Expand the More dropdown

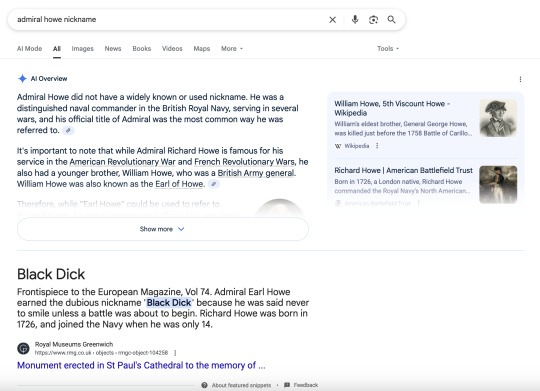pyautogui.click(x=232, y=49)
